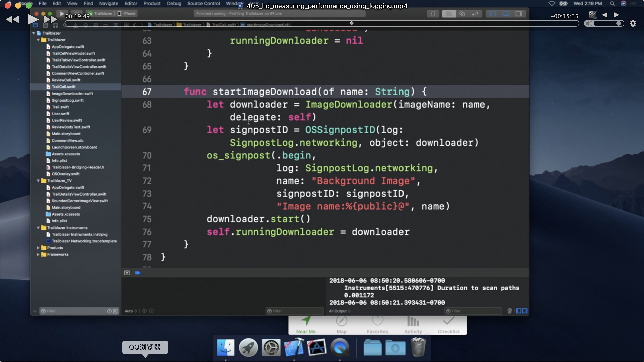644x362 pixels.
Task: Toggle the Navigator panel visibility button
Action: coord(493,14)
